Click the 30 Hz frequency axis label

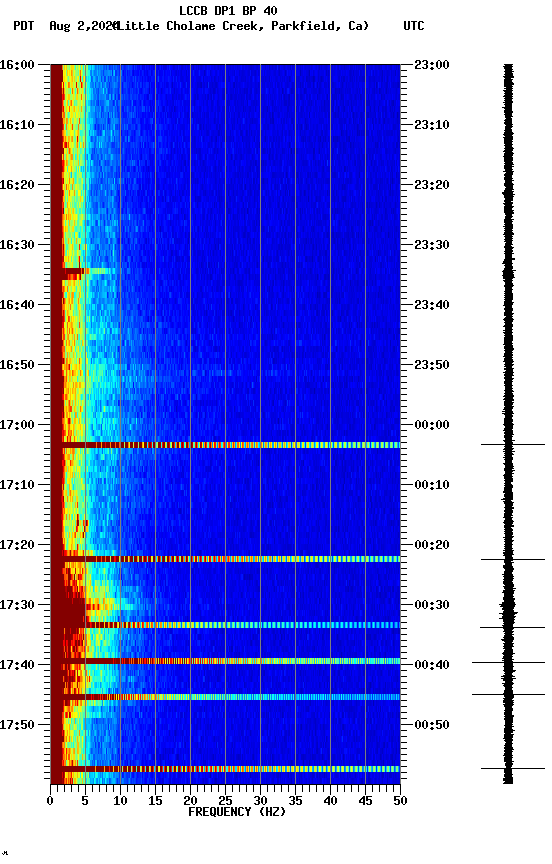click(x=261, y=801)
